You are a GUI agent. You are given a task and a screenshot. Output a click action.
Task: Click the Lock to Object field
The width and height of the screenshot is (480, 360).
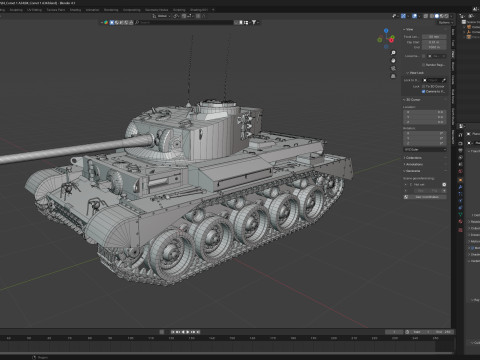point(434,80)
